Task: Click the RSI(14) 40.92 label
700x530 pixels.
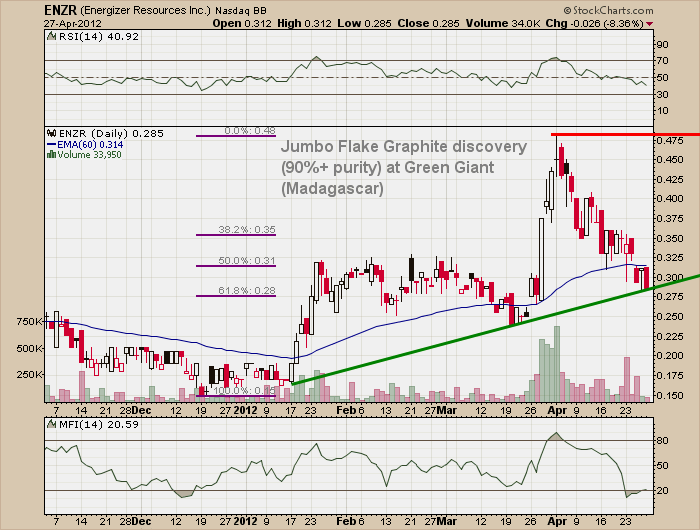Action: click(99, 37)
